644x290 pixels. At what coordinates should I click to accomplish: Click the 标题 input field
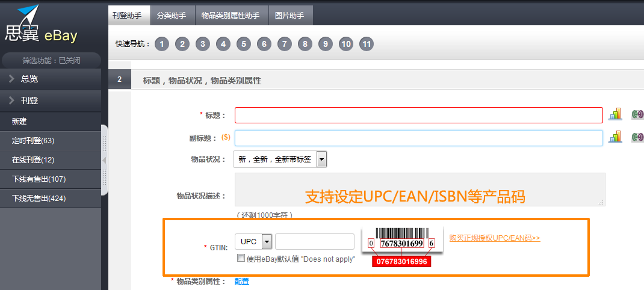click(x=419, y=115)
